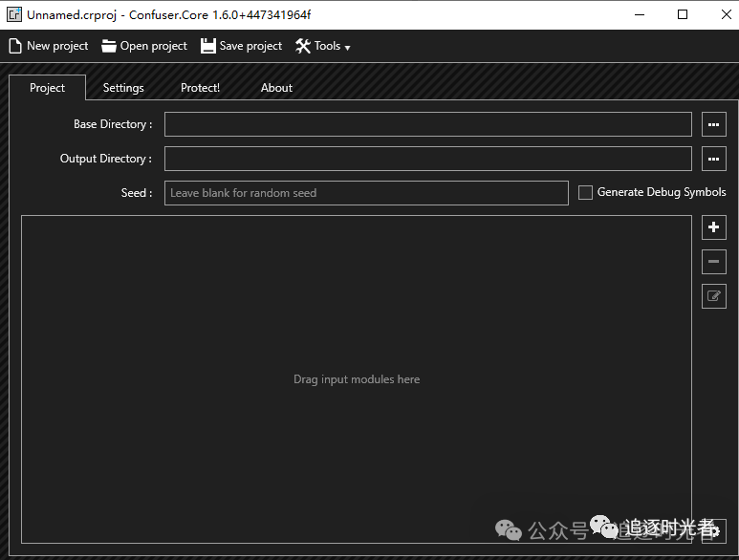Enable Generate Debug Symbols checkbox
Screen dimensions: 739x560
pos(586,193)
